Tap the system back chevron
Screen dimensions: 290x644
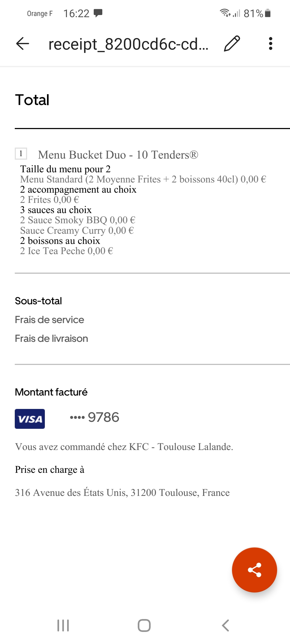(x=226, y=625)
